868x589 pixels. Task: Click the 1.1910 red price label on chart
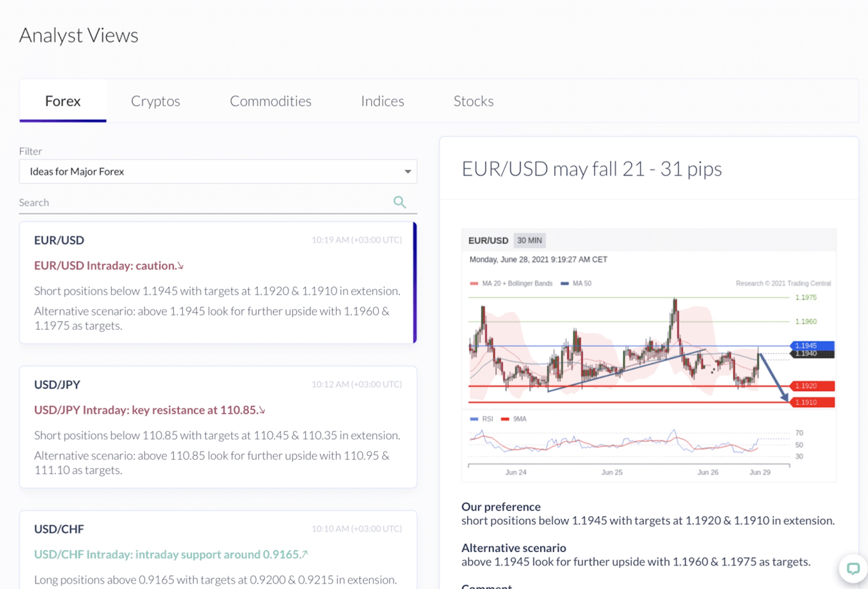click(812, 402)
